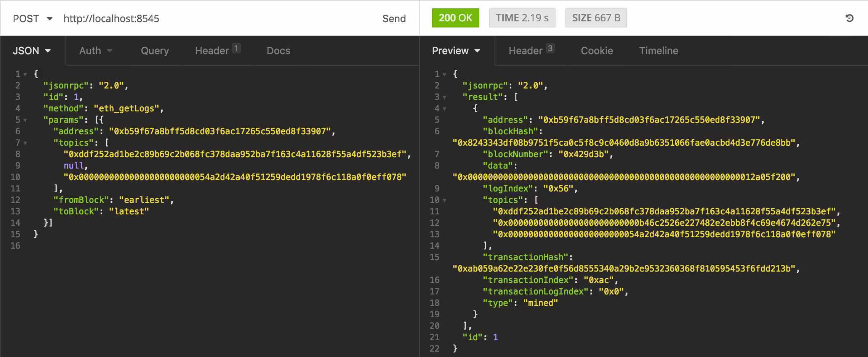Open the JSON body type dropdown
This screenshot has height=357, width=868.
point(32,51)
